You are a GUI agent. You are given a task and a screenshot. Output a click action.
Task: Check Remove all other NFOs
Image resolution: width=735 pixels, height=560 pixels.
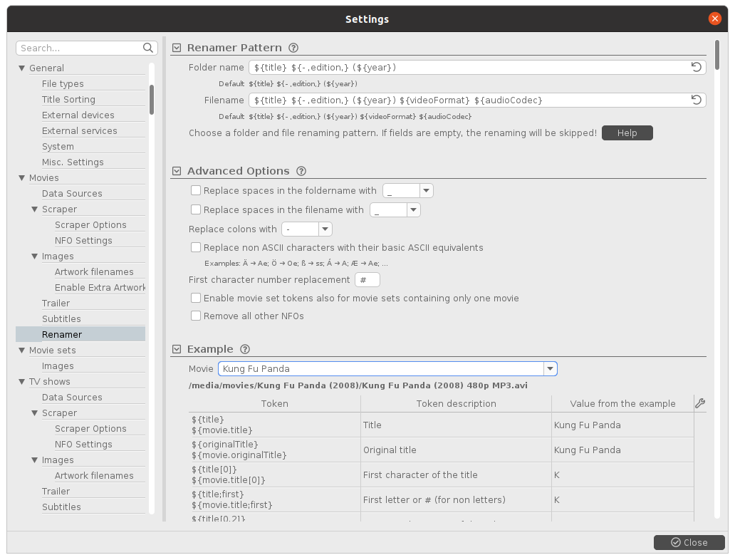196,316
